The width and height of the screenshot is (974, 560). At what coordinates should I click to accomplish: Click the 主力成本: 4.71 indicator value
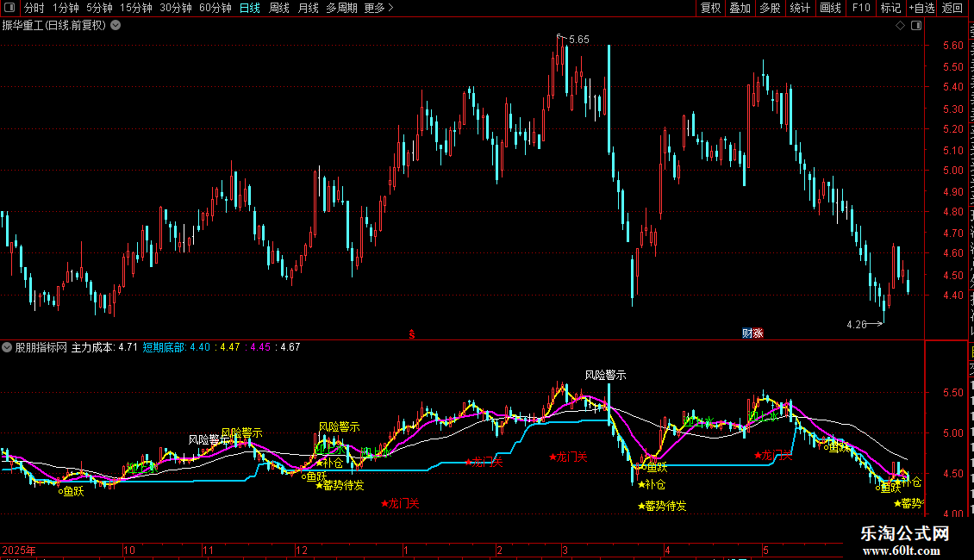coord(104,348)
